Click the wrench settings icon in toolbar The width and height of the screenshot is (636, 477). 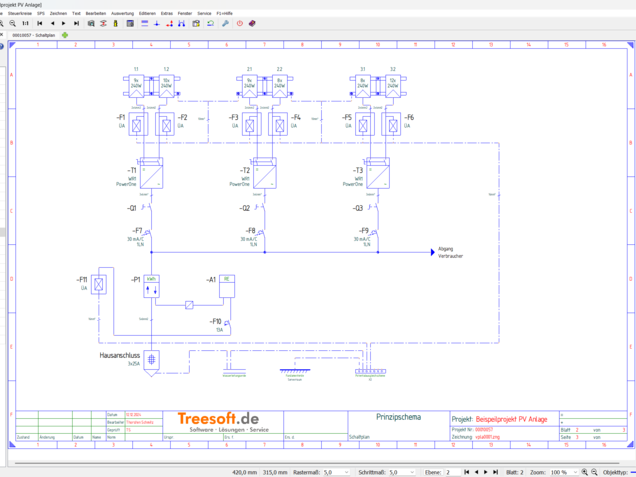tap(226, 23)
